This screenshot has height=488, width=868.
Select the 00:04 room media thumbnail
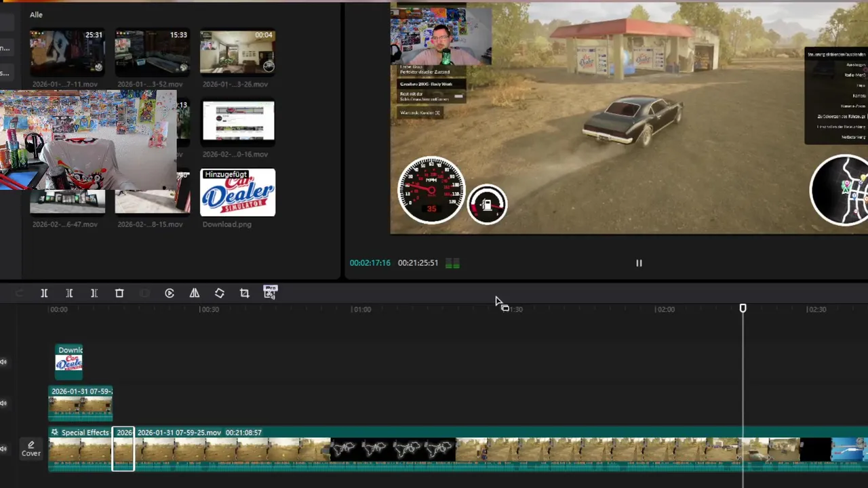coord(237,52)
